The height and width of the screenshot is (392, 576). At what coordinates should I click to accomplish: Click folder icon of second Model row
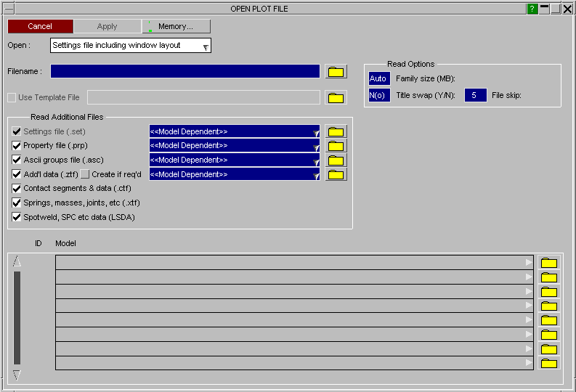[x=549, y=277]
